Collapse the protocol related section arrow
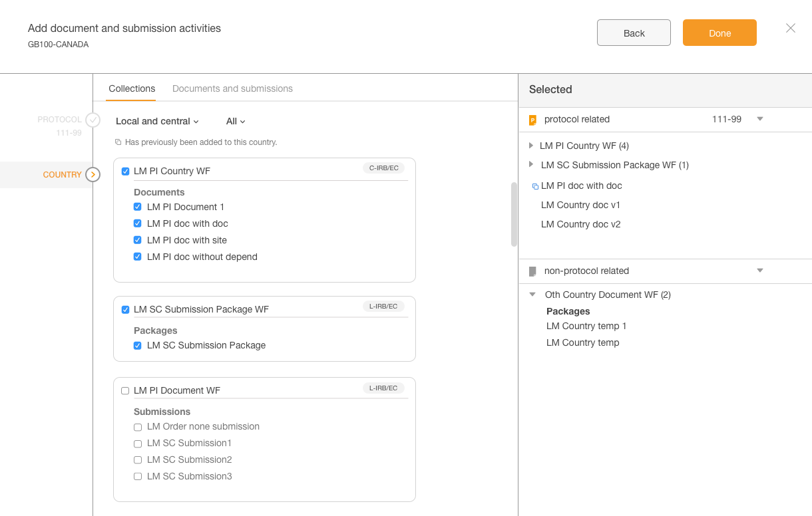Image resolution: width=812 pixels, height=516 pixels. click(x=760, y=119)
